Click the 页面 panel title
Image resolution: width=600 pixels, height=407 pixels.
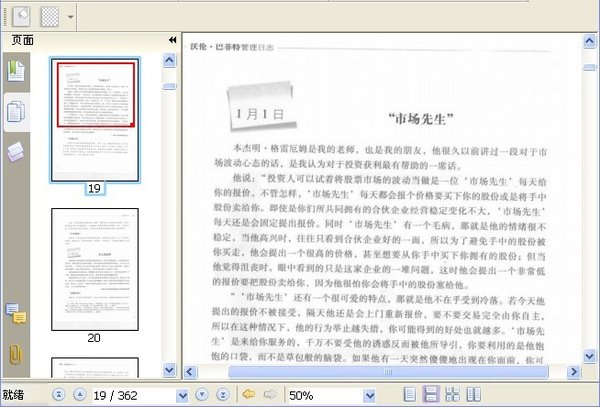[23, 40]
